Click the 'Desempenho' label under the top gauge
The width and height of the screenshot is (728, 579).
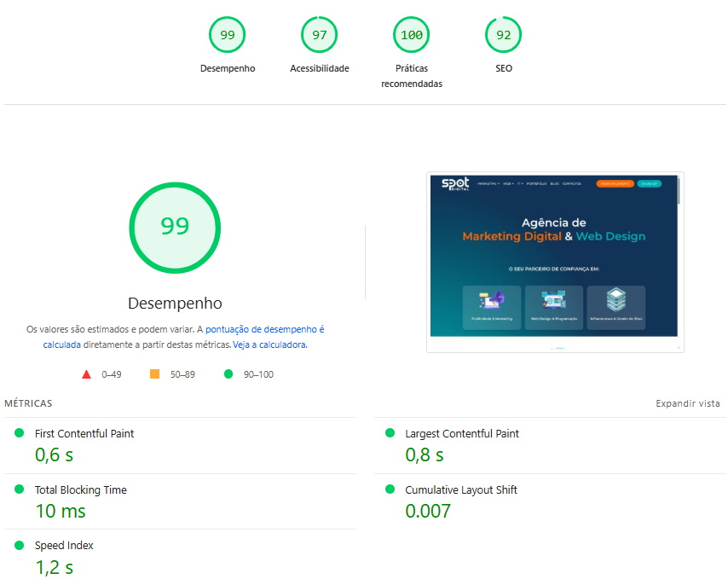(x=228, y=68)
